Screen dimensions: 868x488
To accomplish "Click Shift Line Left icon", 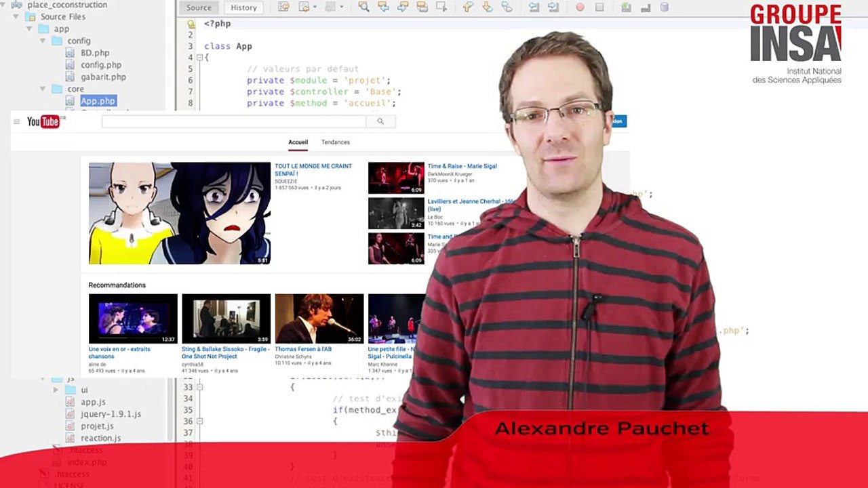I will pos(534,7).
